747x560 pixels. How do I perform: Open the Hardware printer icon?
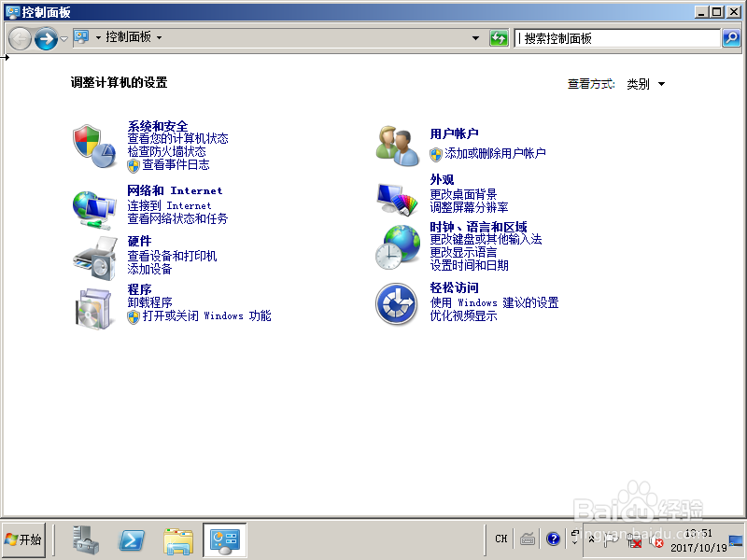tap(95, 259)
